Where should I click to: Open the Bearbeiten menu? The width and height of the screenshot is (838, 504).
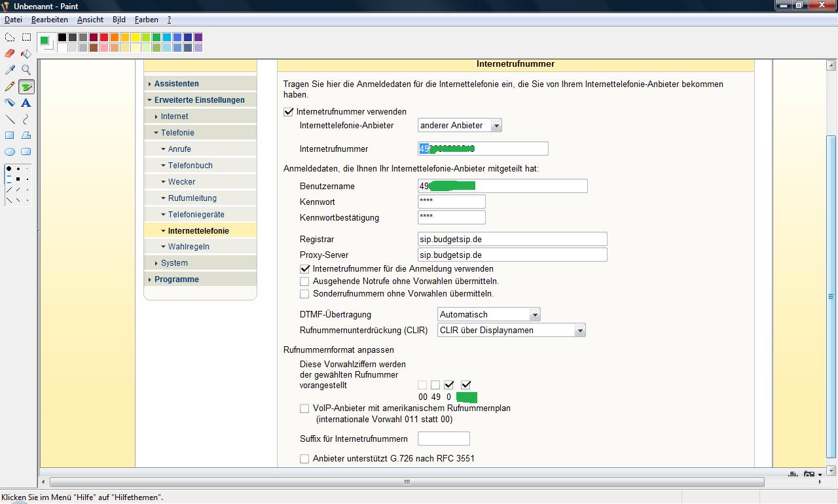(x=49, y=20)
